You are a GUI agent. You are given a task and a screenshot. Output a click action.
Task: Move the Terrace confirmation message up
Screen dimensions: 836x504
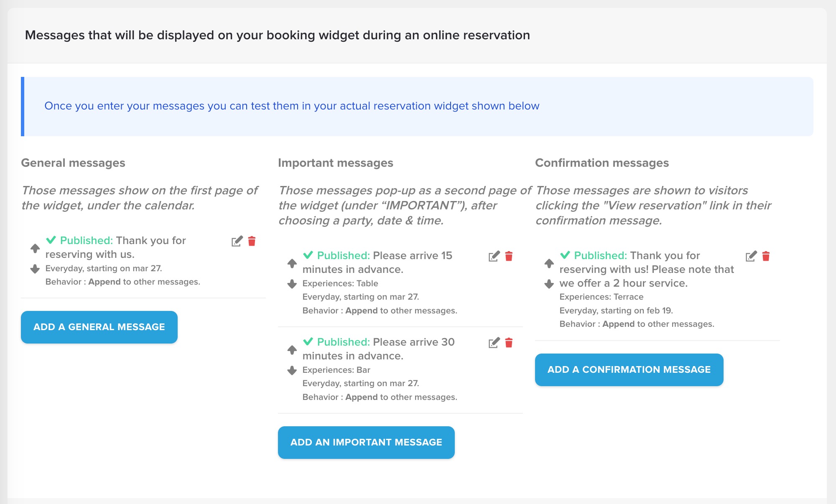point(549,263)
